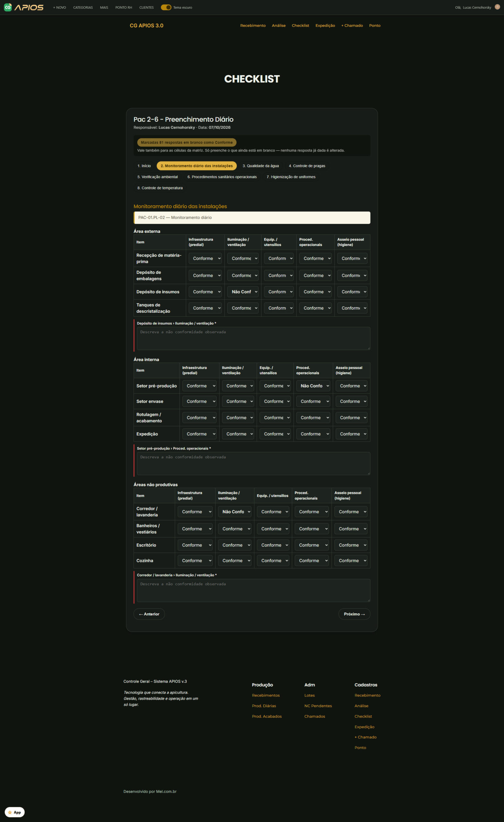The image size is (504, 822).
Task: Click Depósito de insumos non-conformity description field
Action: [254, 338]
